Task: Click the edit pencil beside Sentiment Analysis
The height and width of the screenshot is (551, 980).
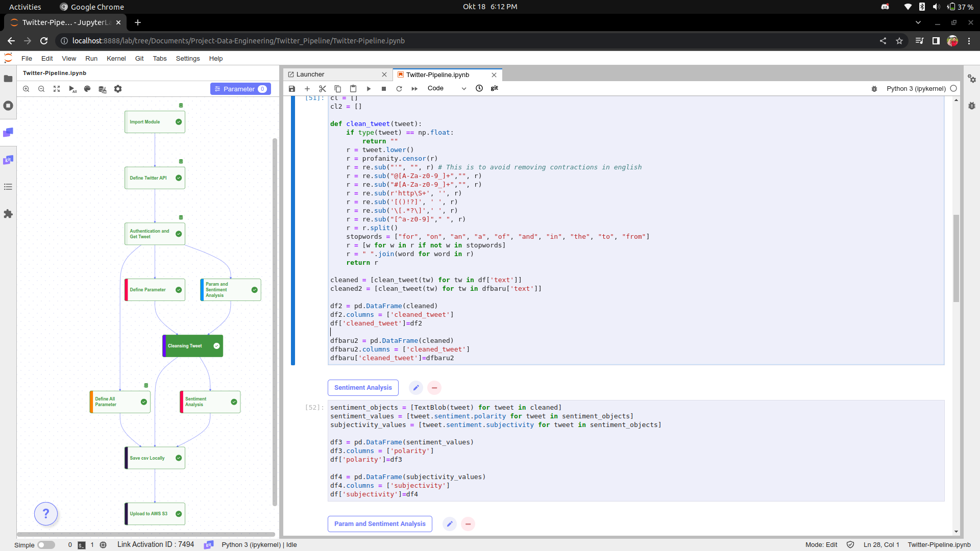Action: [416, 388]
